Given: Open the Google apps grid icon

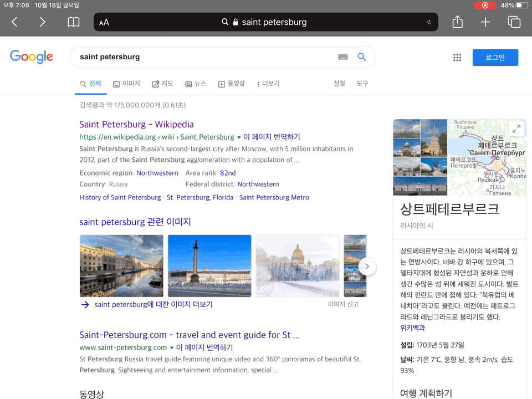Looking at the screenshot, I should pos(457,57).
